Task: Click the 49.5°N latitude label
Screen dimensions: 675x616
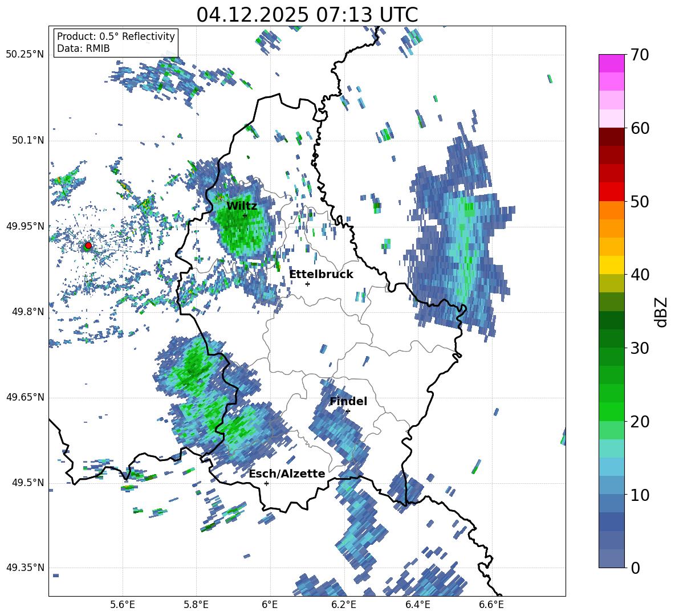Action: [x=27, y=483]
